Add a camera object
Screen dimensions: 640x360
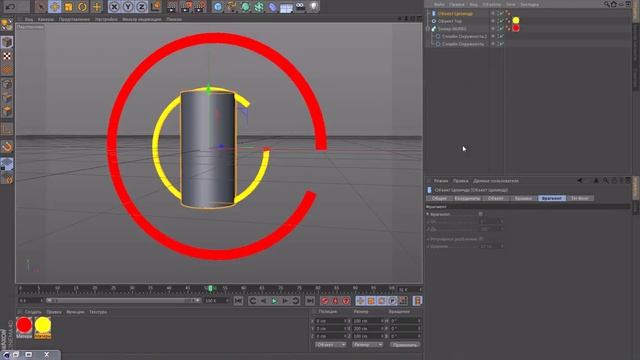pos(300,7)
